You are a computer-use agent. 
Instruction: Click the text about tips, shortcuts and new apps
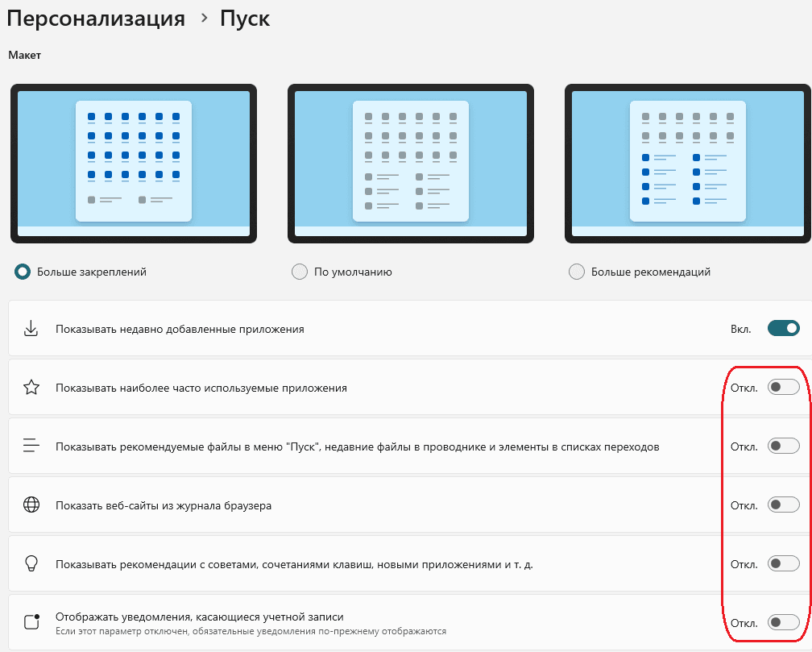coord(294,564)
